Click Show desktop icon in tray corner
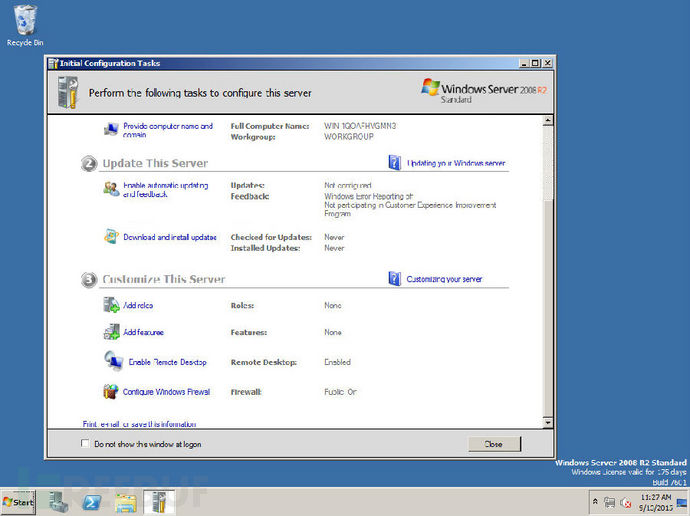 click(683, 502)
